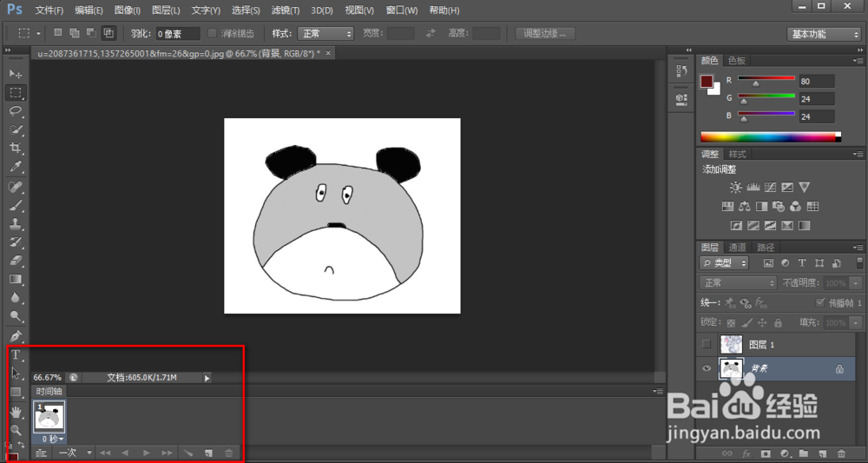
Task: Add a Brightness/Contrast adjustment
Action: pyautogui.click(x=735, y=187)
